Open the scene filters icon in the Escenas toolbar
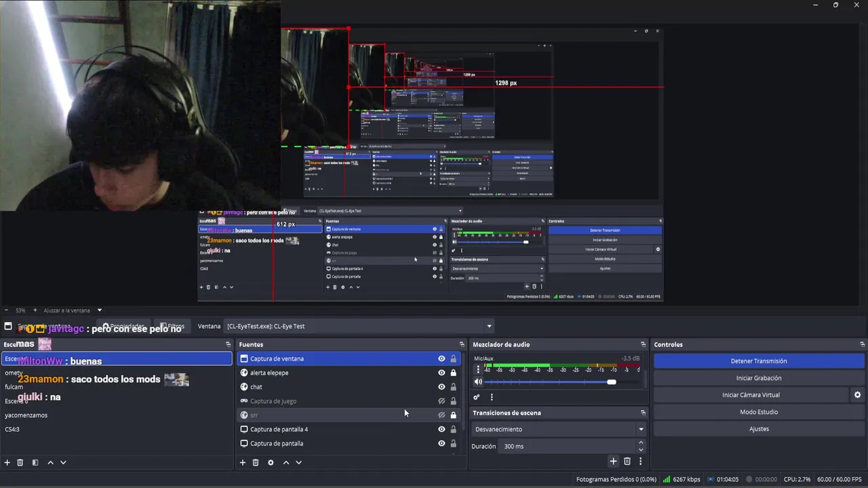 click(35, 462)
